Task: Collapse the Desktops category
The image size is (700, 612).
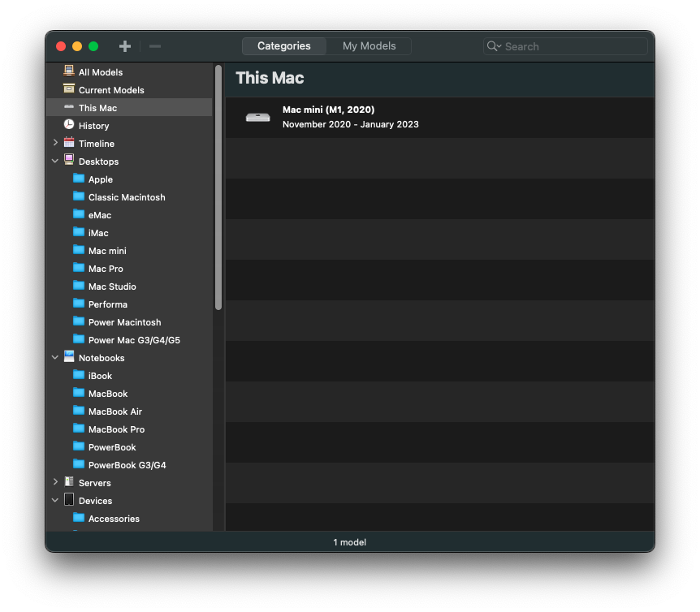Action: tap(55, 161)
